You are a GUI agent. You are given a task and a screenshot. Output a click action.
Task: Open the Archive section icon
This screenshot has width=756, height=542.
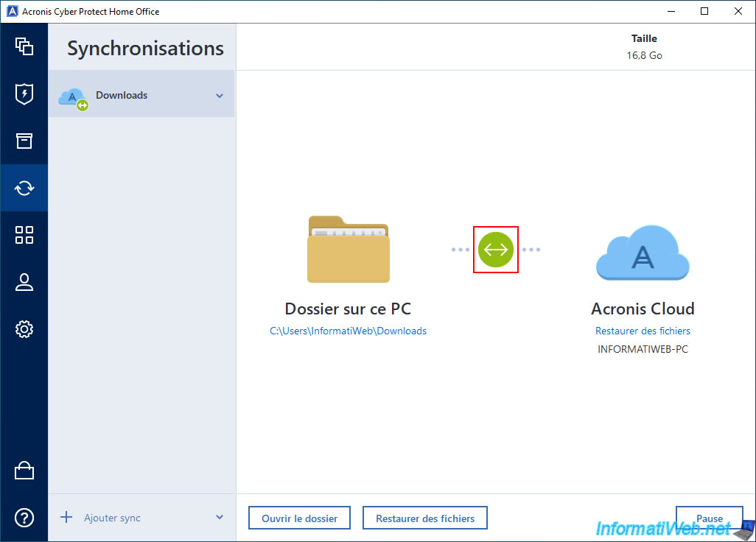click(x=24, y=141)
